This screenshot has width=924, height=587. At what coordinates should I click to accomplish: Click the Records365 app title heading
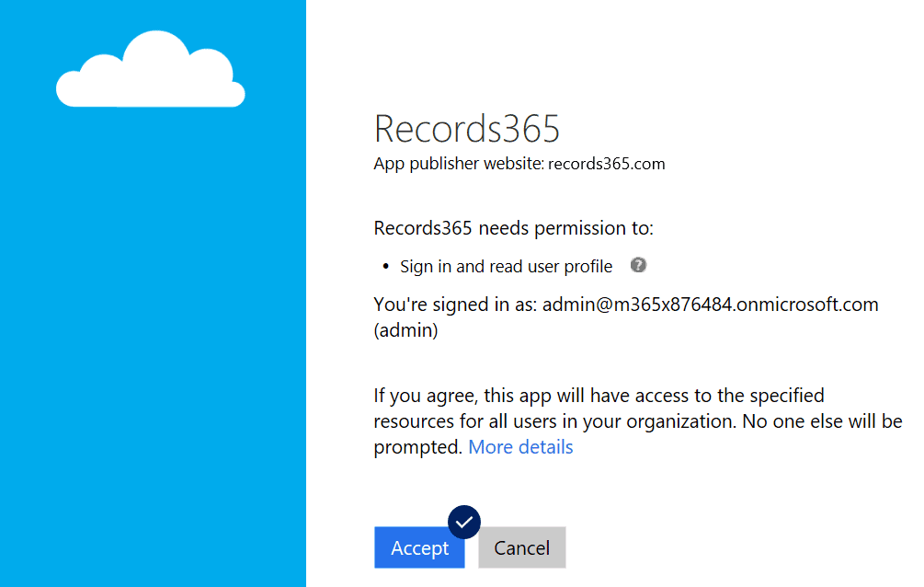pos(467,128)
